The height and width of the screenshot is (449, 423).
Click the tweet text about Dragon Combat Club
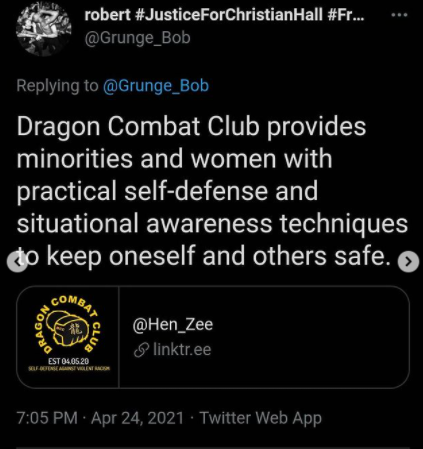[212, 191]
